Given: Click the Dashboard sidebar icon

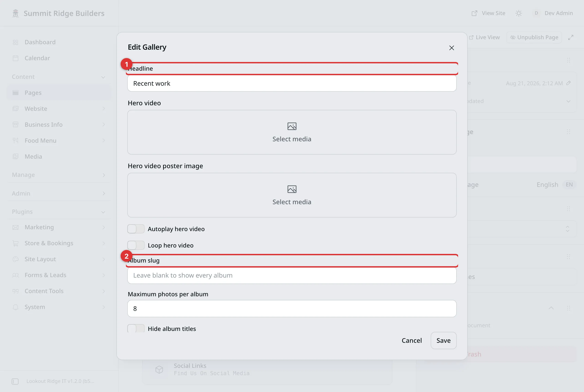Looking at the screenshot, I should pyautogui.click(x=16, y=42).
